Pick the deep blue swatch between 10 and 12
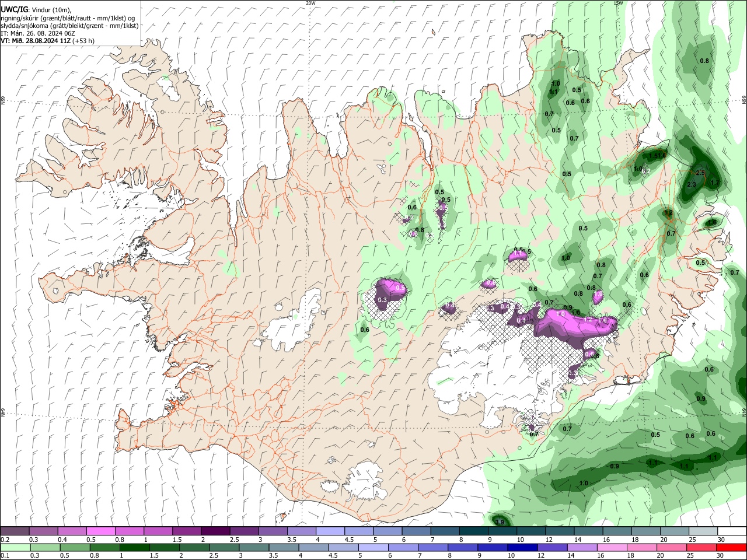This screenshot has width=747, height=560. [x=522, y=547]
